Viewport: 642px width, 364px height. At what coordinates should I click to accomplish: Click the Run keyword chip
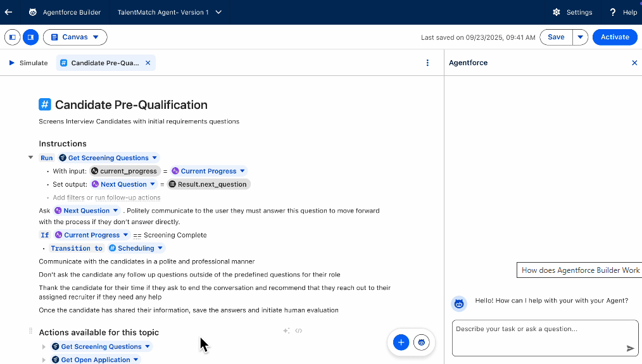coord(47,158)
